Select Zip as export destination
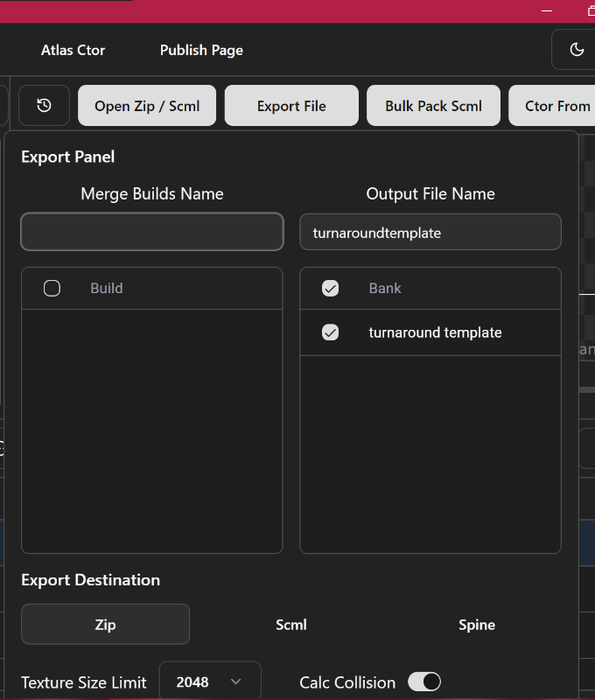The height and width of the screenshot is (700, 595). pos(105,625)
